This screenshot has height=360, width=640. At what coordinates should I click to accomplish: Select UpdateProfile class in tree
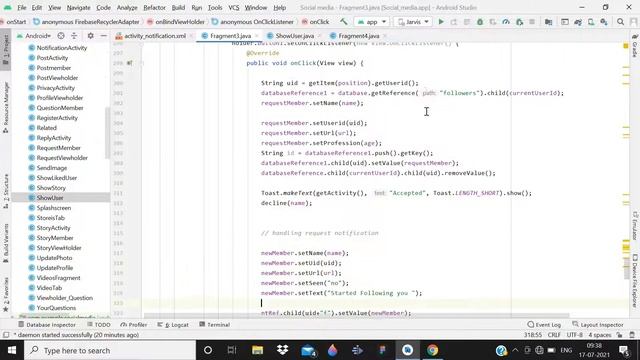coord(55,268)
